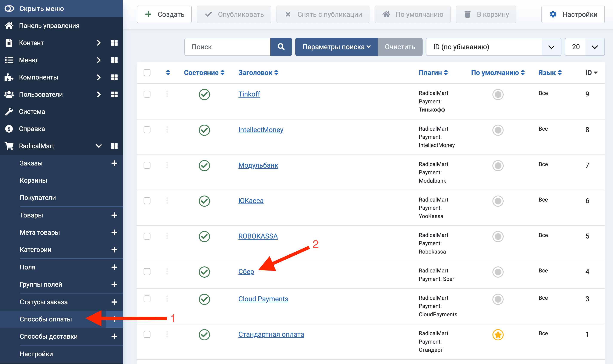
Task: Select the Tinkoff row checkbox
Action: (147, 94)
